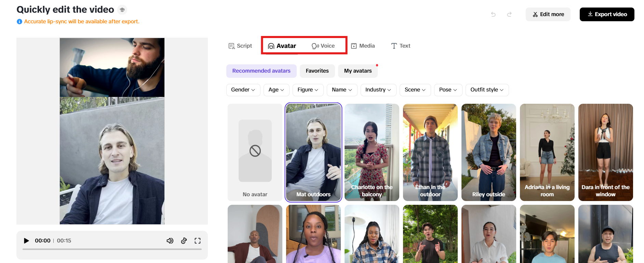Open the Script tab
This screenshot has width=644, height=263.
pyautogui.click(x=240, y=46)
